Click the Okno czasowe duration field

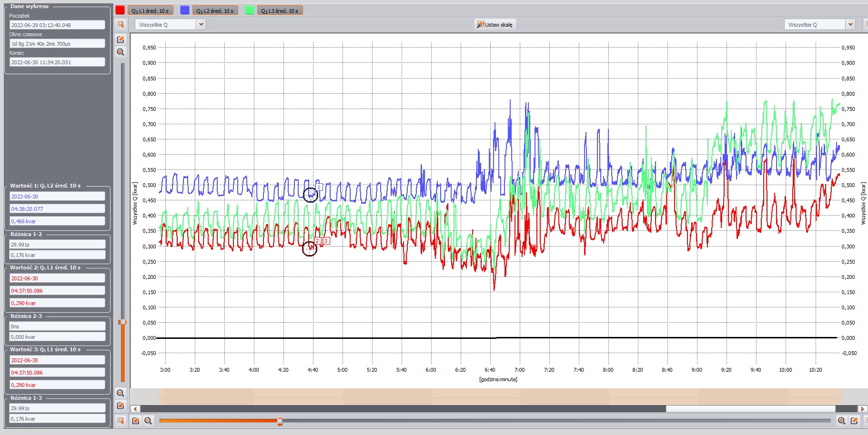coord(57,44)
